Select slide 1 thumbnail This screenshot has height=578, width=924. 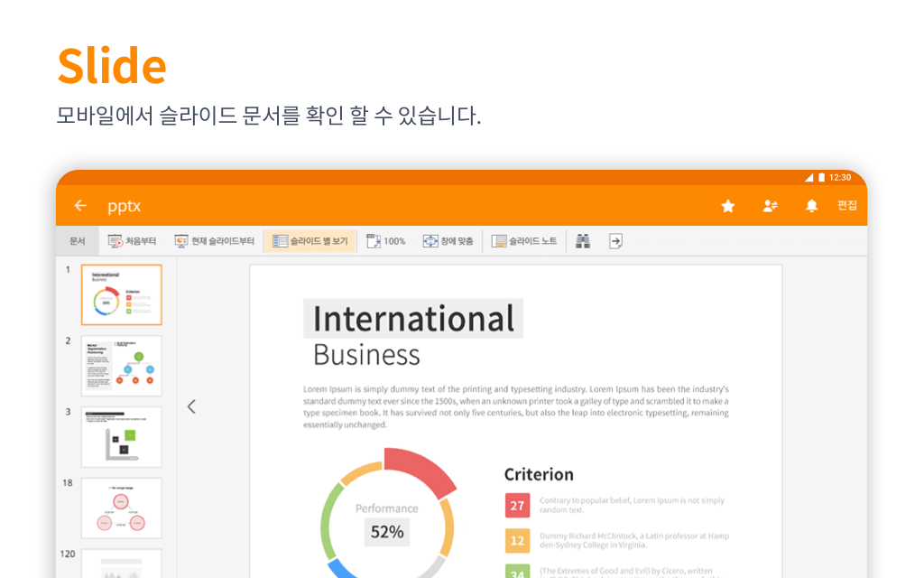pyautogui.click(x=122, y=295)
